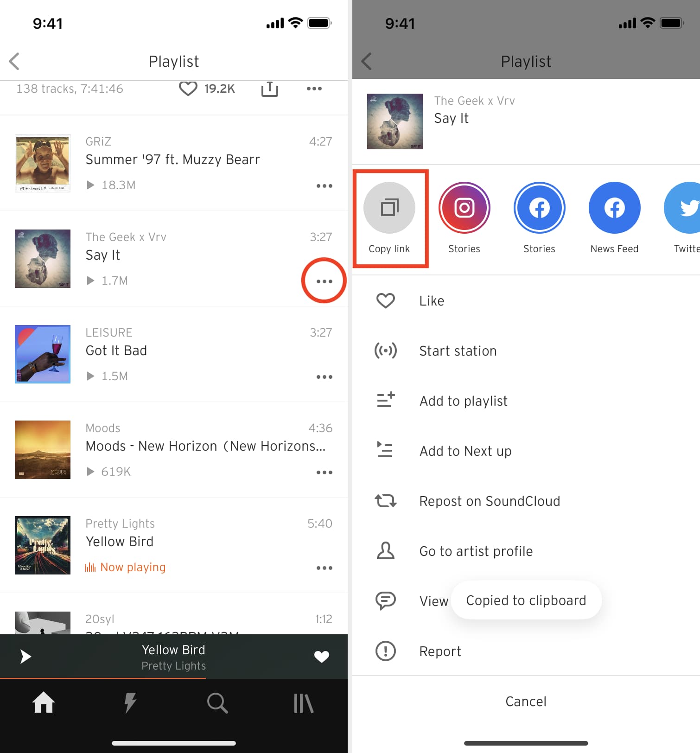Open Summer '97 album artwork thumbnail
Viewport: 700px width, 753px height.
coord(43,163)
